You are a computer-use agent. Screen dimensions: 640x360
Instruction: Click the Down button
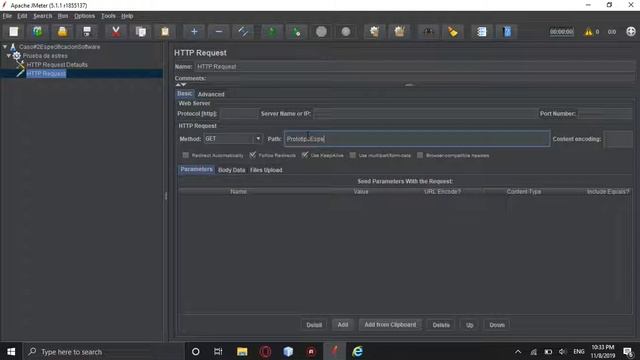tap(497, 325)
